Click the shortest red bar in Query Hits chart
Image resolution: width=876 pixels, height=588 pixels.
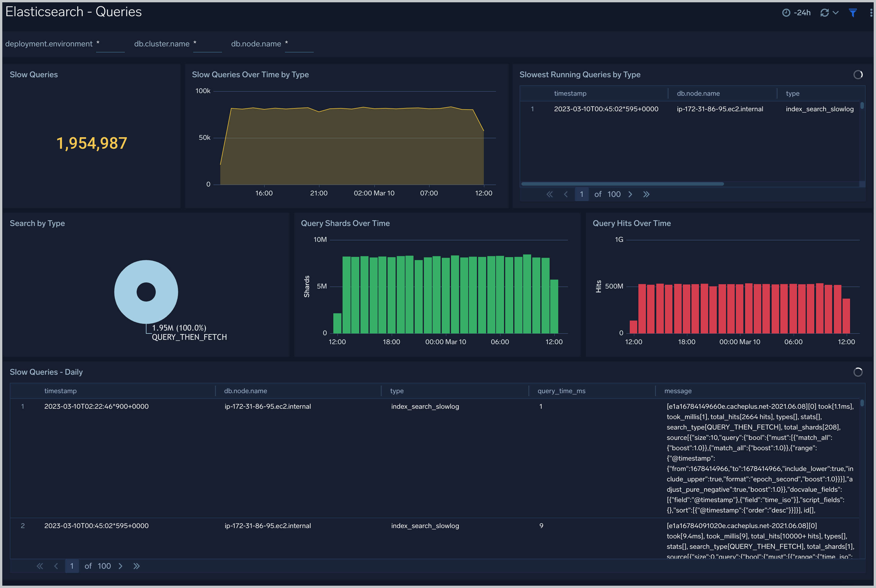pos(633,327)
